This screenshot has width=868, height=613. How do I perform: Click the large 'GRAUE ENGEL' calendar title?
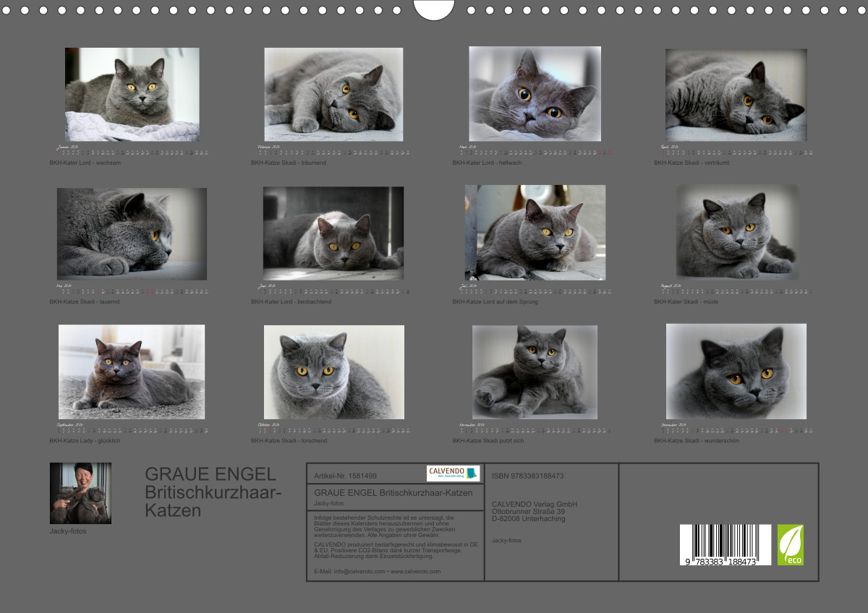tap(210, 474)
